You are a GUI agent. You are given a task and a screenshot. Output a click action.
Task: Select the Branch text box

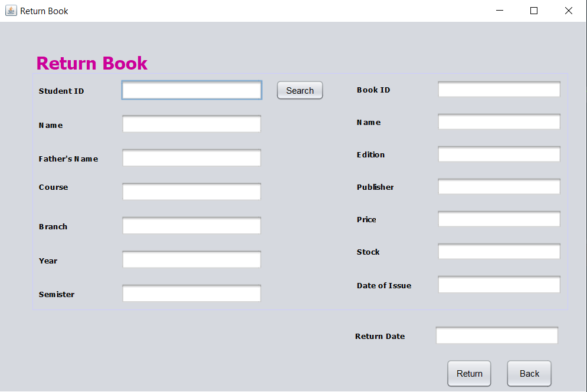[192, 226]
